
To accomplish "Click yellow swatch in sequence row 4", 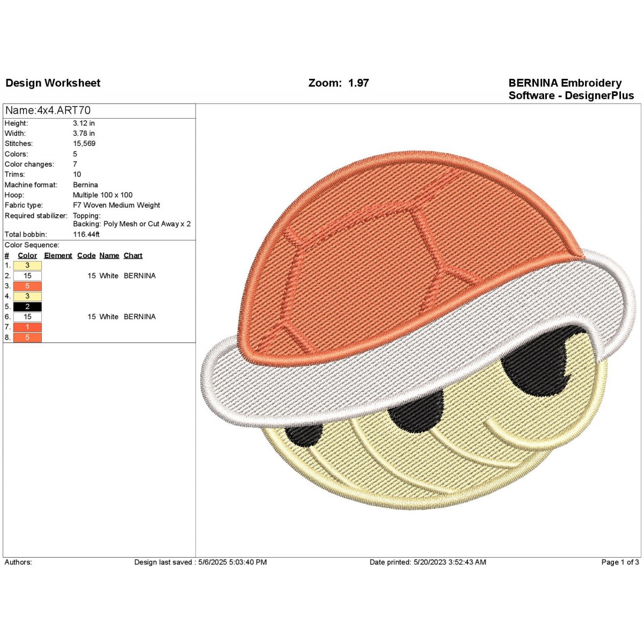I will click(x=27, y=296).
